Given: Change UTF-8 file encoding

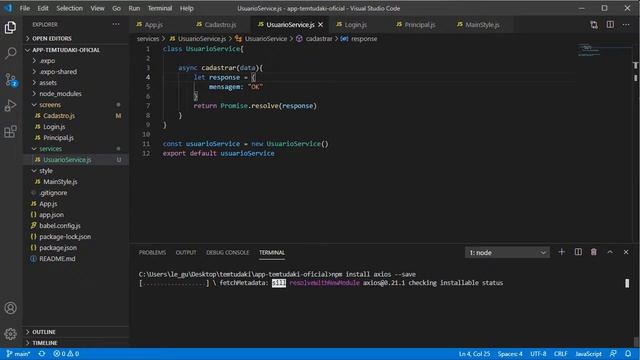Looking at the screenshot, I should coord(538,354).
